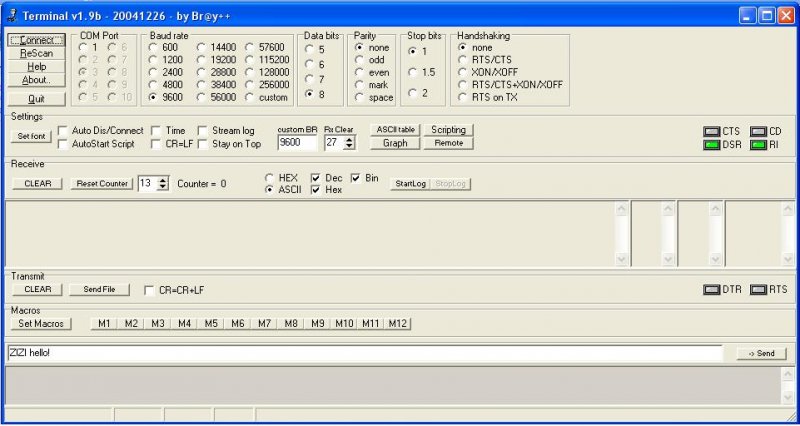Uncheck the Hex display checkbox
Screen dimensions: 800x426
coord(315,190)
